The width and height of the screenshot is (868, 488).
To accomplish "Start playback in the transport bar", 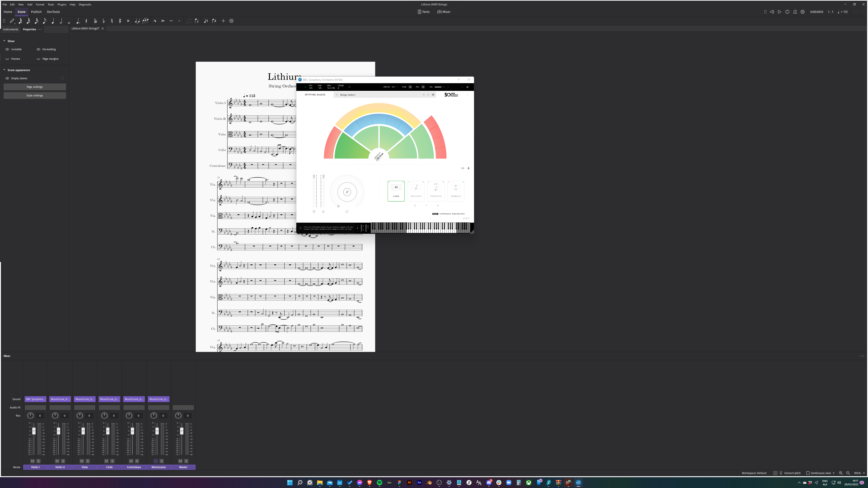I will click(779, 12).
